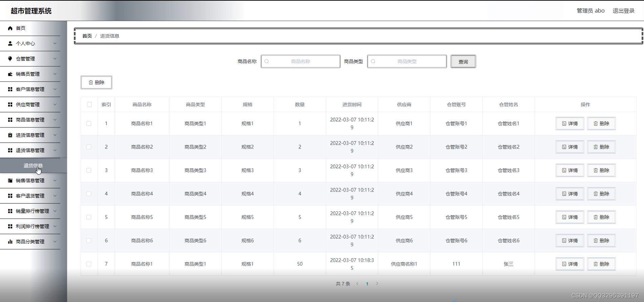Focus the 商品名称 search input
The width and height of the screenshot is (644, 302).
(x=300, y=61)
